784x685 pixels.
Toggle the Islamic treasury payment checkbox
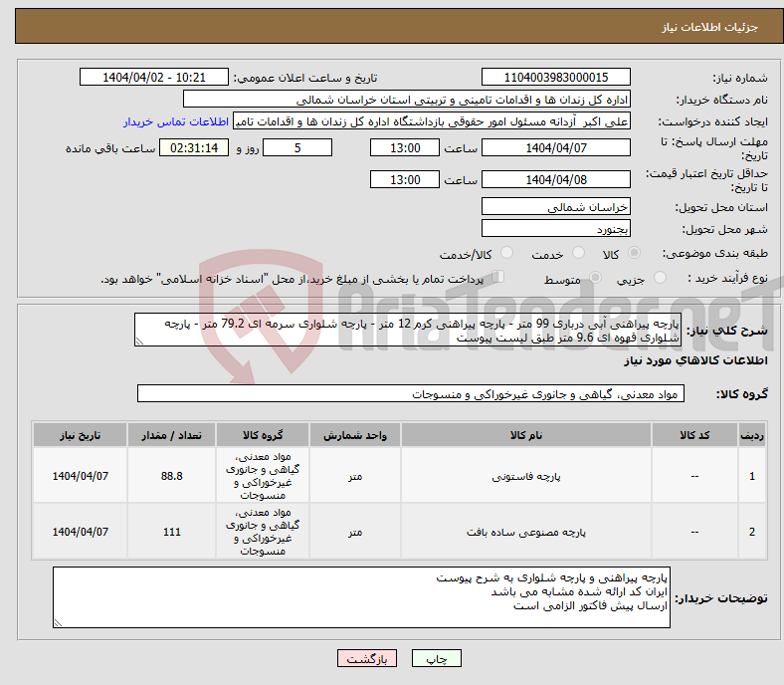click(x=498, y=277)
